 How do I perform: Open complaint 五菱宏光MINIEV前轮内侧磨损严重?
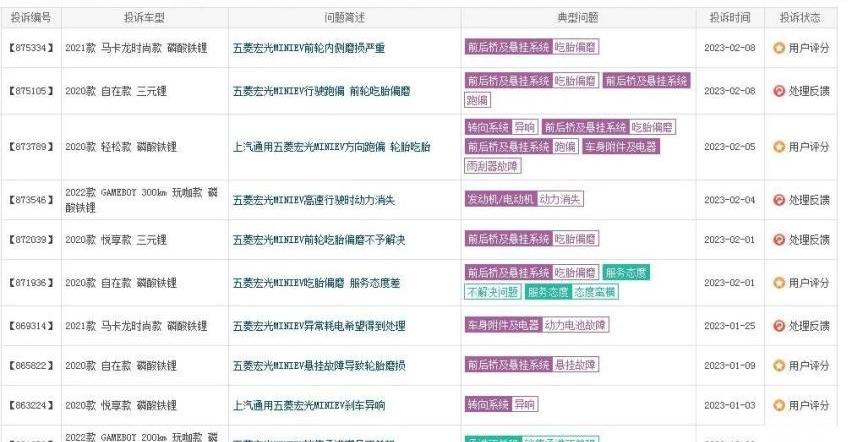tap(309, 48)
